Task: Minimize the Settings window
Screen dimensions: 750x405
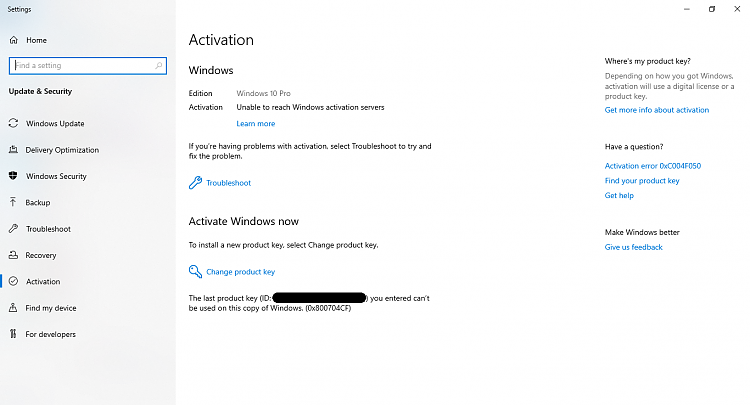Action: click(687, 9)
